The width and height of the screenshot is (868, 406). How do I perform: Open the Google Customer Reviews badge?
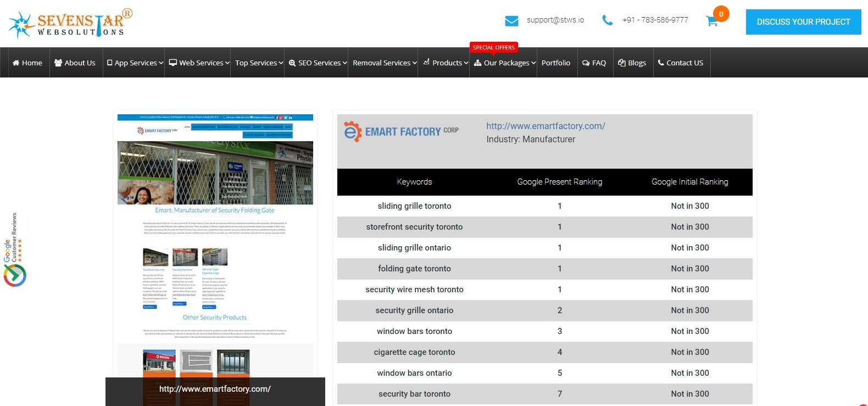point(14,250)
